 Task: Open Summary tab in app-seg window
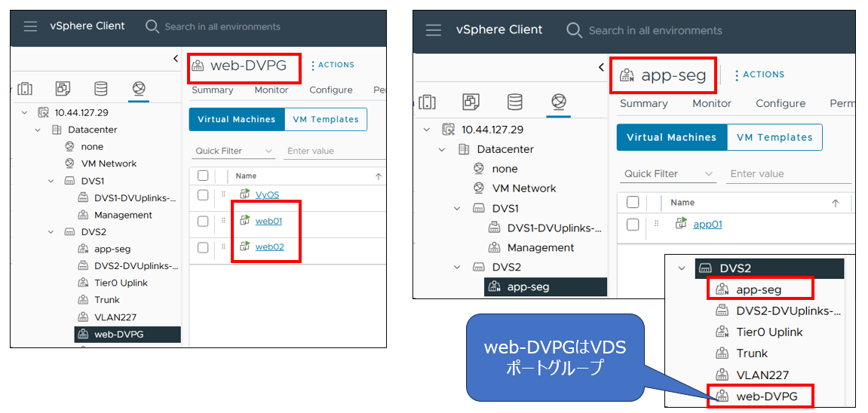click(643, 103)
